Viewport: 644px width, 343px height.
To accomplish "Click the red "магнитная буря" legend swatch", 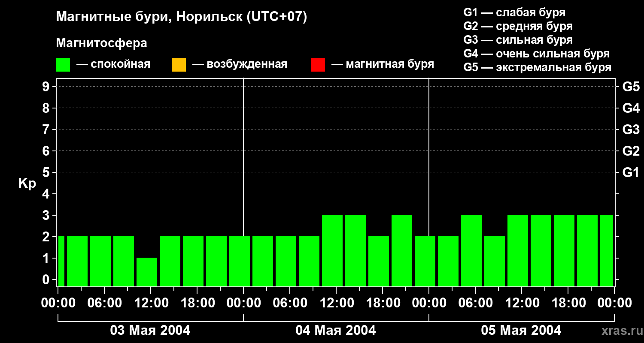I will tap(318, 65).
